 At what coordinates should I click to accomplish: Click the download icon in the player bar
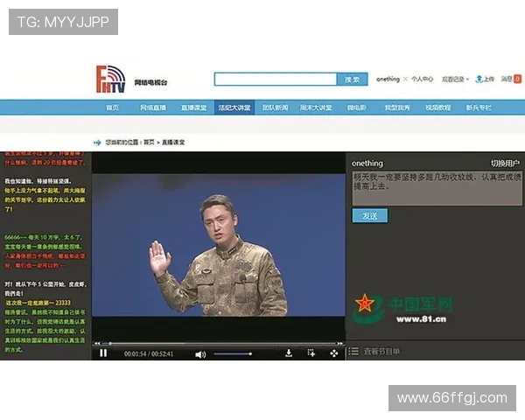pos(289,353)
